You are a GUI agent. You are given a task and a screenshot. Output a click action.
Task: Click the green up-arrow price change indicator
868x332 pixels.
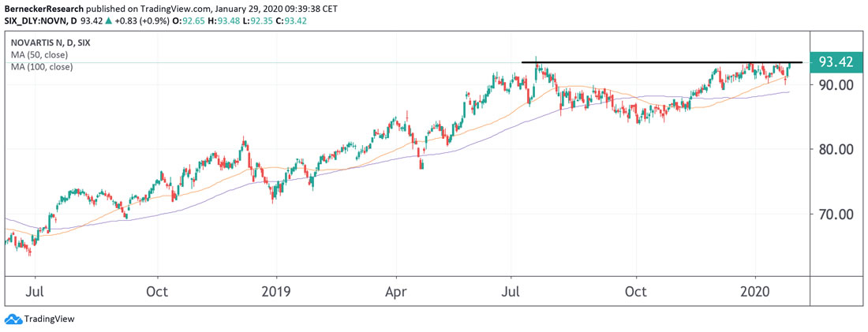point(108,19)
